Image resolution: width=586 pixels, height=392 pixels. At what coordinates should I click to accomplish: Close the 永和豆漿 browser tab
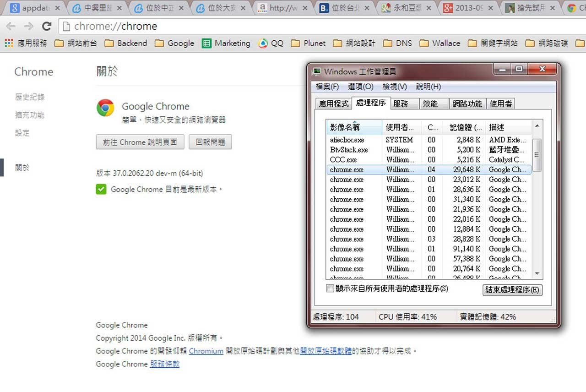[429, 8]
